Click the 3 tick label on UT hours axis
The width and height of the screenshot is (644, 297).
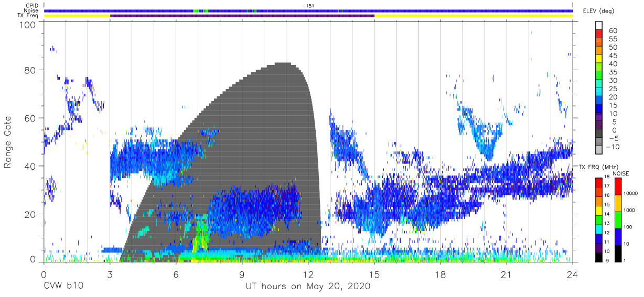(110, 274)
